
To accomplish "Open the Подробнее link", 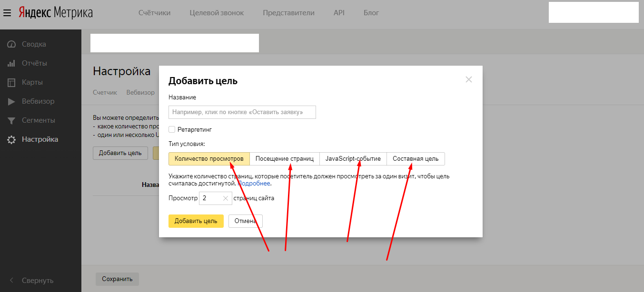I will [254, 183].
